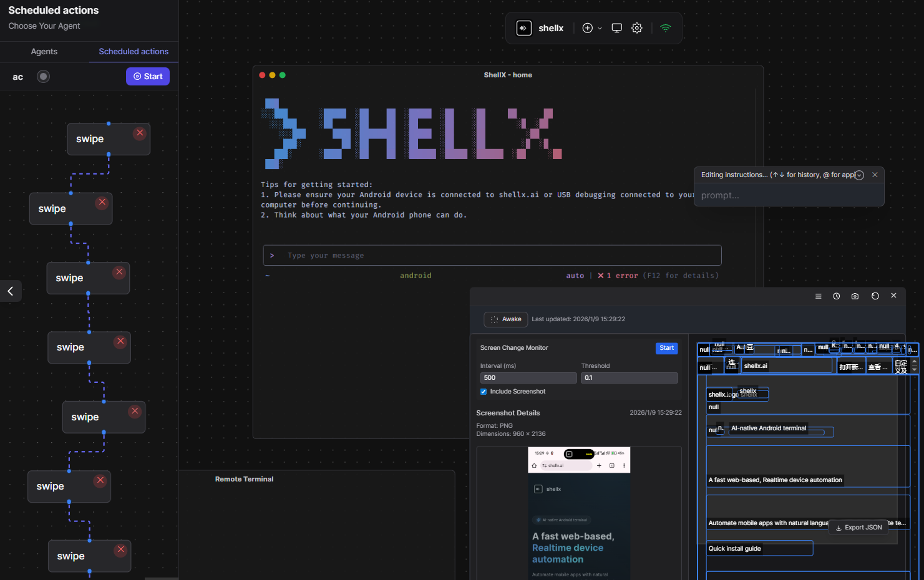Click the Export JSON button

coord(858,527)
